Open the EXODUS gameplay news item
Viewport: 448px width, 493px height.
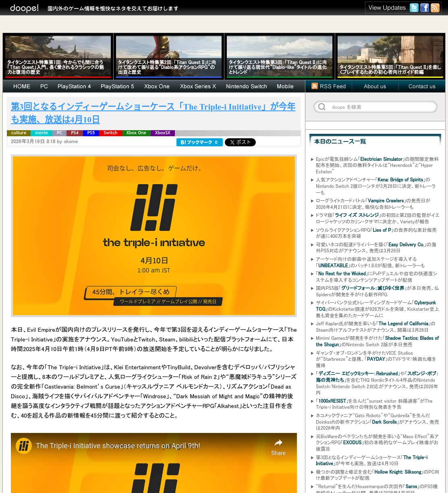377,443
